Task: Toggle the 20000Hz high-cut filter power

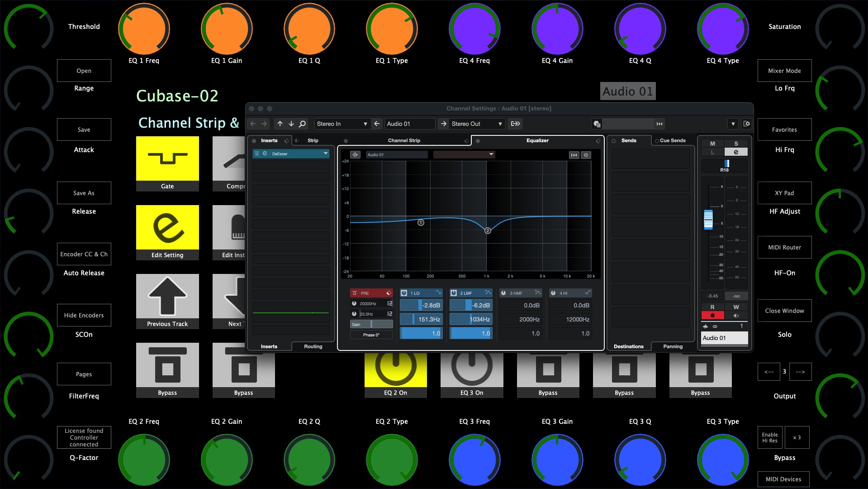Action: [354, 303]
